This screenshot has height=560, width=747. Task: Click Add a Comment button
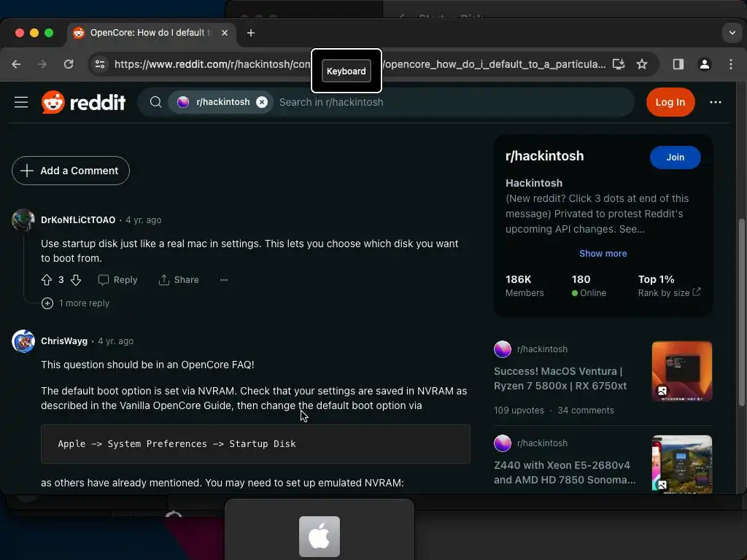point(71,171)
